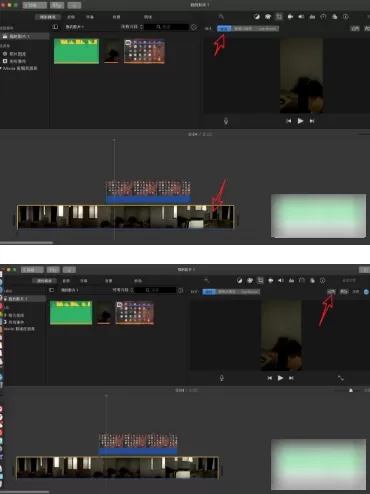Viewport: 370px width, 494px height.
Task: Open Stabilization camera icon in top window
Action: click(x=290, y=16)
